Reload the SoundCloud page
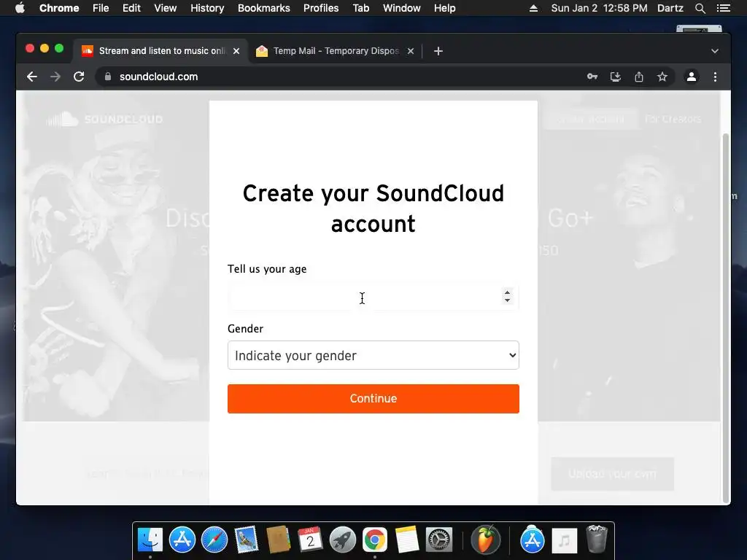 (79, 77)
